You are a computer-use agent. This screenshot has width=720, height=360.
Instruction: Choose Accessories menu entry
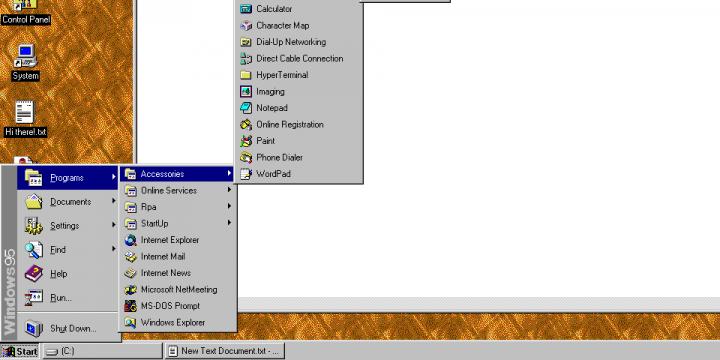tap(178, 174)
